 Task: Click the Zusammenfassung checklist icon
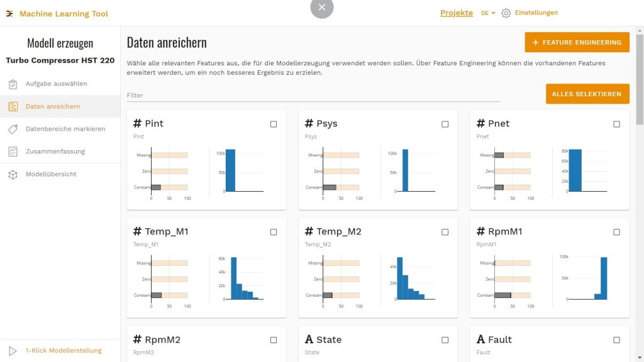coord(13,151)
